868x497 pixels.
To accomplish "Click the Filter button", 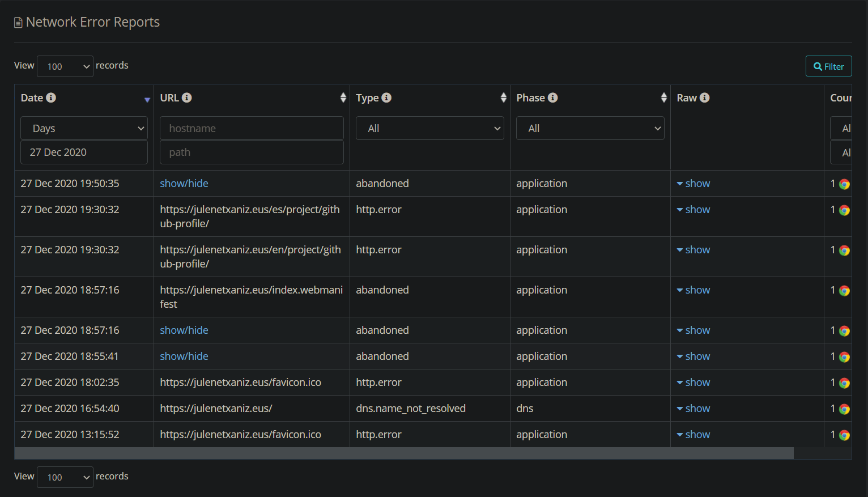I will coord(828,66).
